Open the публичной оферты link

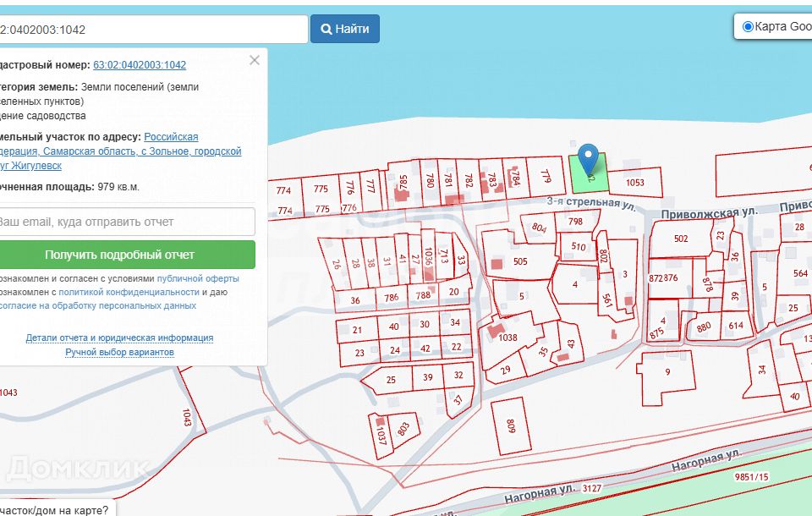(198, 278)
